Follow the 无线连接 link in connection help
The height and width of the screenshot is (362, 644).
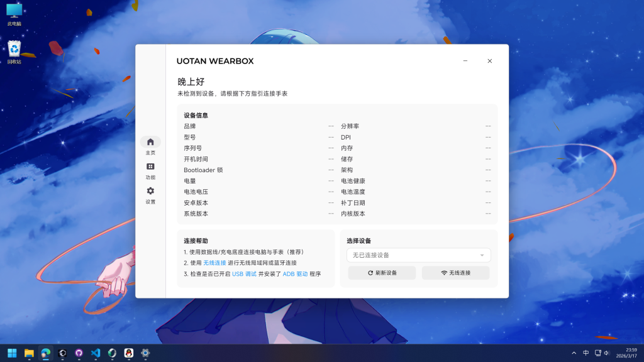[x=214, y=263]
